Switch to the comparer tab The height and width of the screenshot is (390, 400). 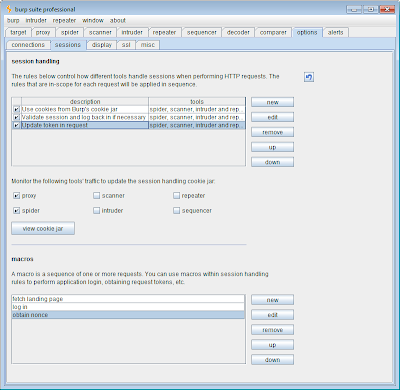coord(273,32)
